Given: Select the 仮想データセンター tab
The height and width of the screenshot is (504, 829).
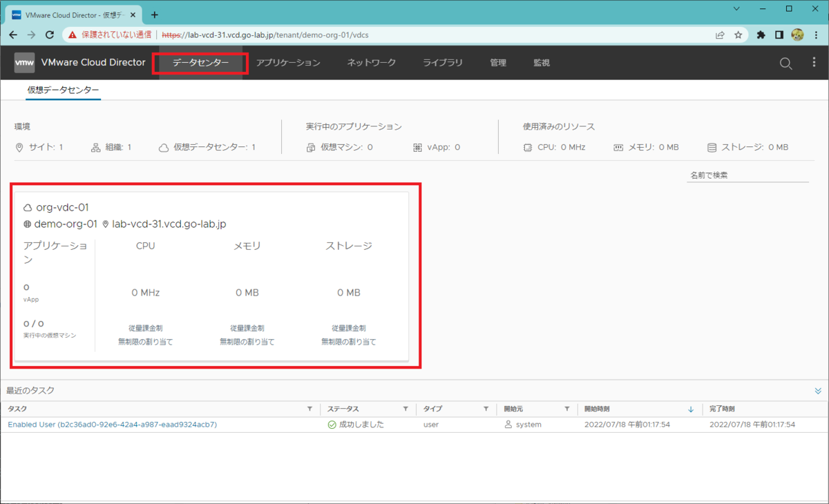Looking at the screenshot, I should tap(63, 90).
